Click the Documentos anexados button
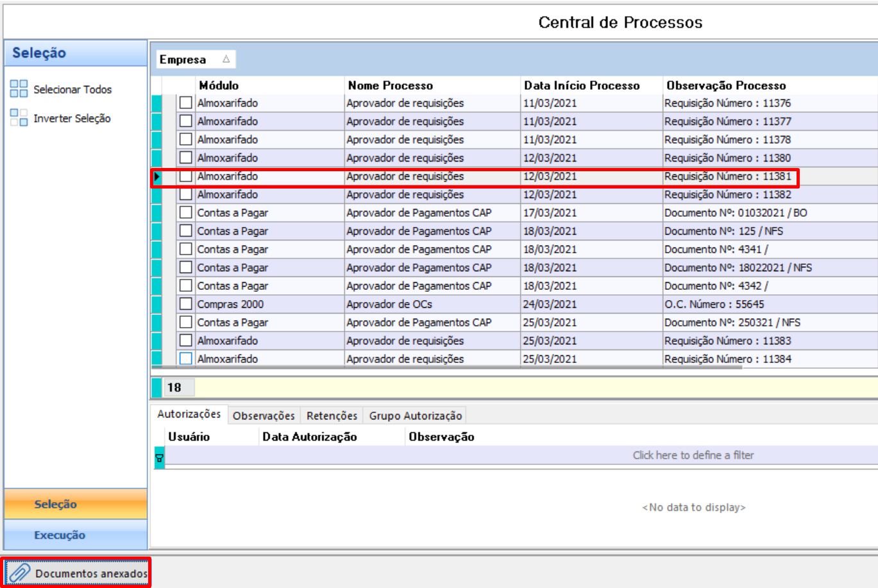Screen dimensions: 878x588 pyautogui.click(x=76, y=573)
